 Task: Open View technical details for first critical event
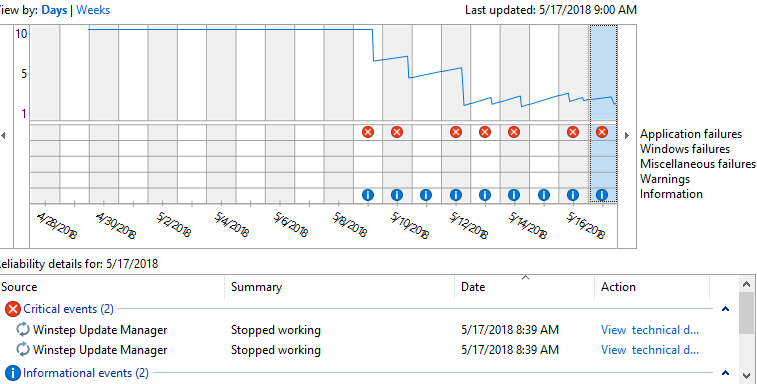[x=650, y=330]
